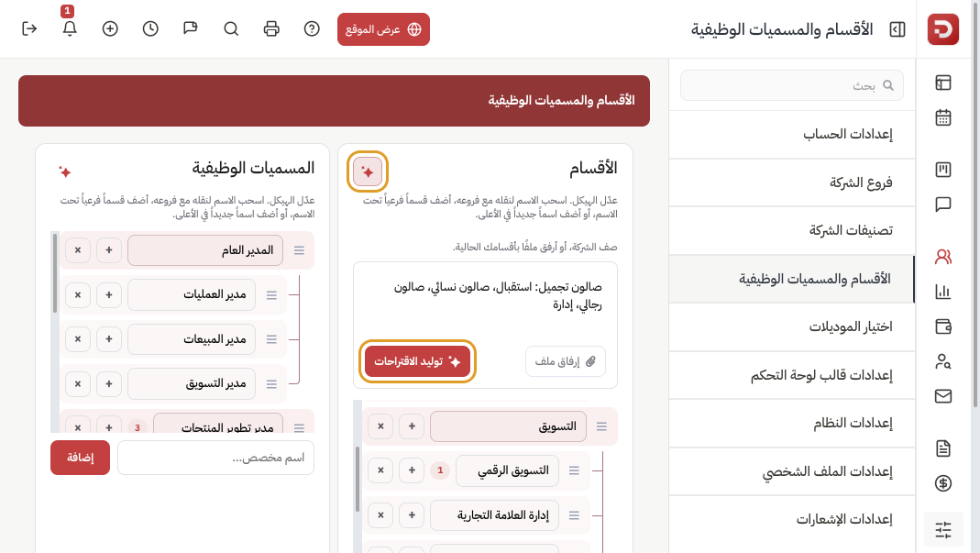The width and height of the screenshot is (980, 553).
Task: Expand the مدير تطوير المنتجات count badge
Action: pos(137,428)
